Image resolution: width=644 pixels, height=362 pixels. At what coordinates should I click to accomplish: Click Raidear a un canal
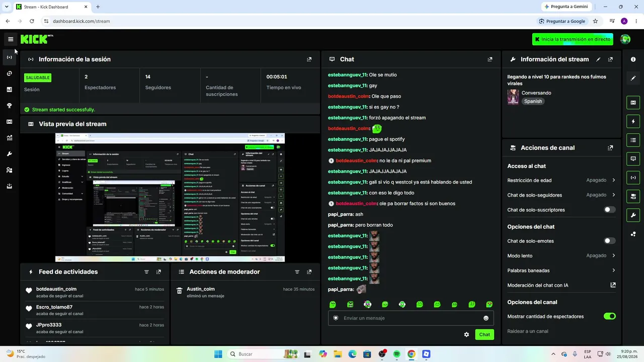[528, 331]
